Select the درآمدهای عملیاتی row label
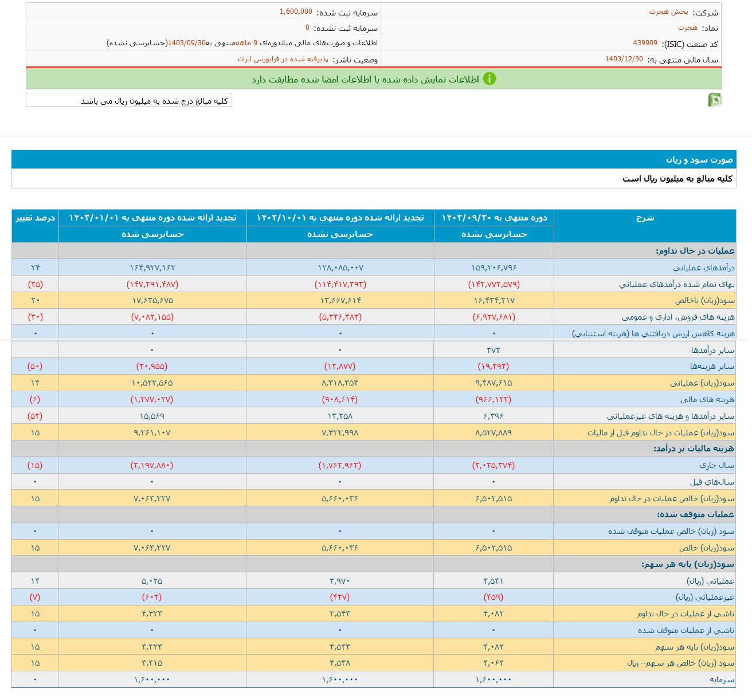Screen dimensions: 752x700 pos(703,268)
